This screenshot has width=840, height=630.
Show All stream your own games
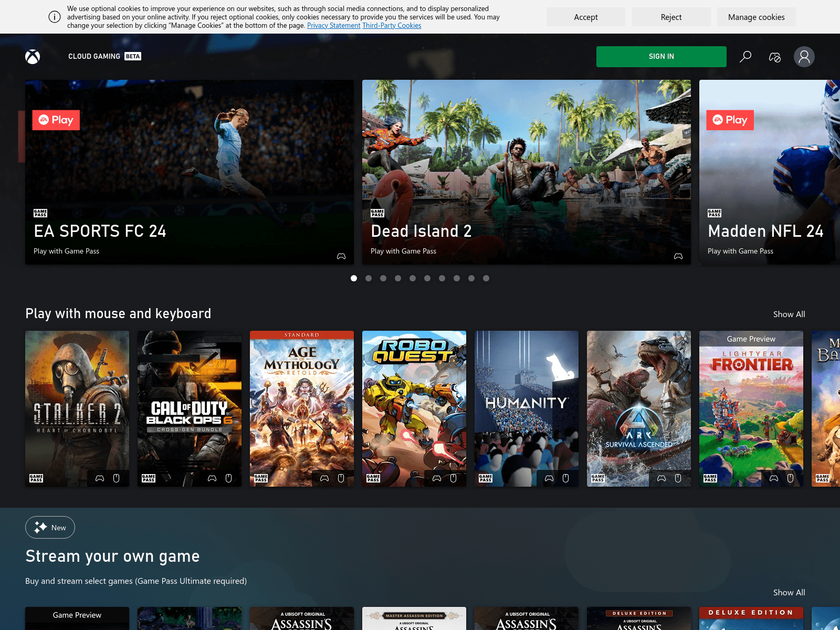click(x=789, y=592)
